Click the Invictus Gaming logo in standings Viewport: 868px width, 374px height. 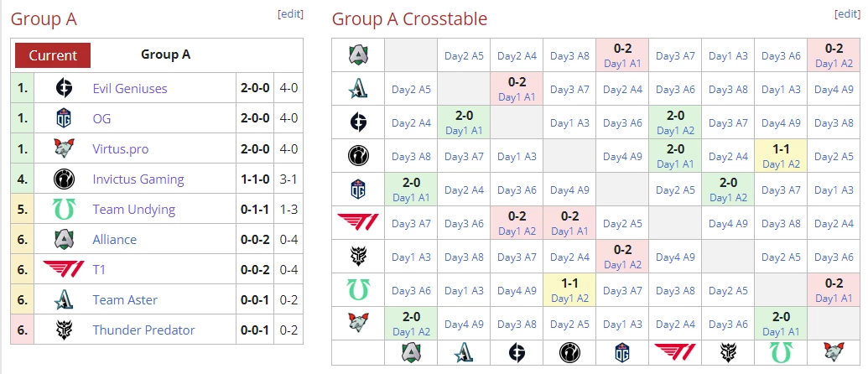64,179
